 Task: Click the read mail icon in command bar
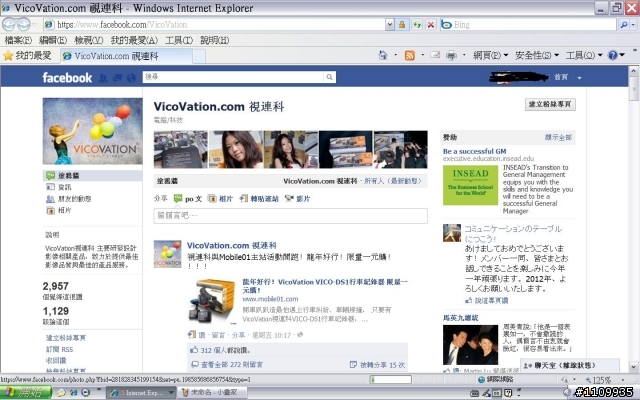pos(435,55)
